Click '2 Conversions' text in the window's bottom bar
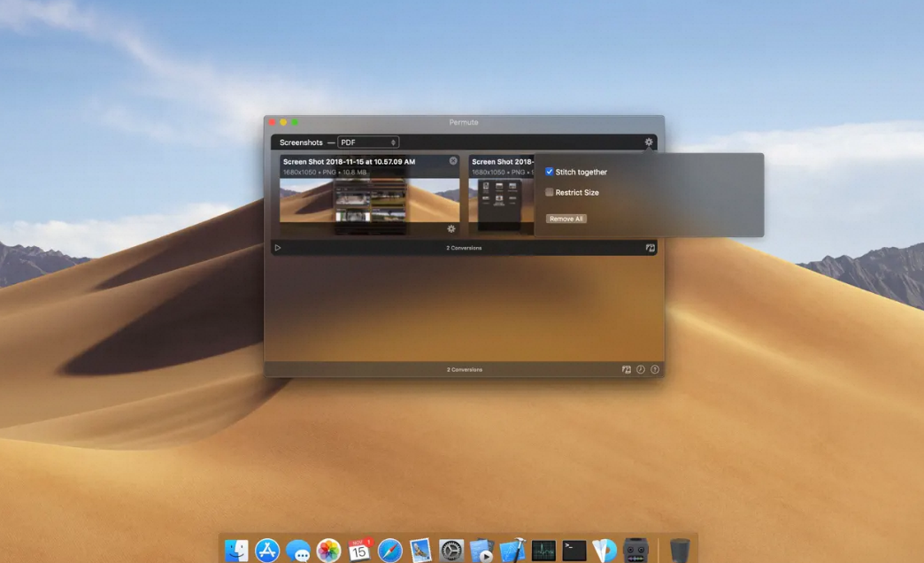Image resolution: width=924 pixels, height=563 pixels. click(465, 370)
